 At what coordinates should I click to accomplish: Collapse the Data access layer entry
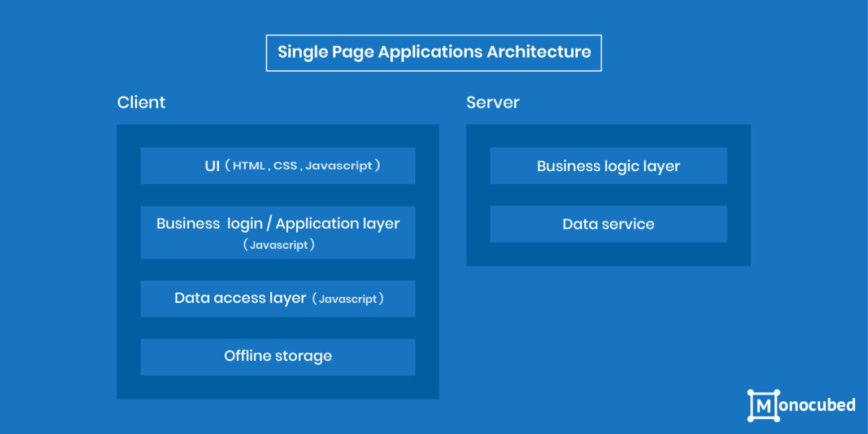[278, 298]
